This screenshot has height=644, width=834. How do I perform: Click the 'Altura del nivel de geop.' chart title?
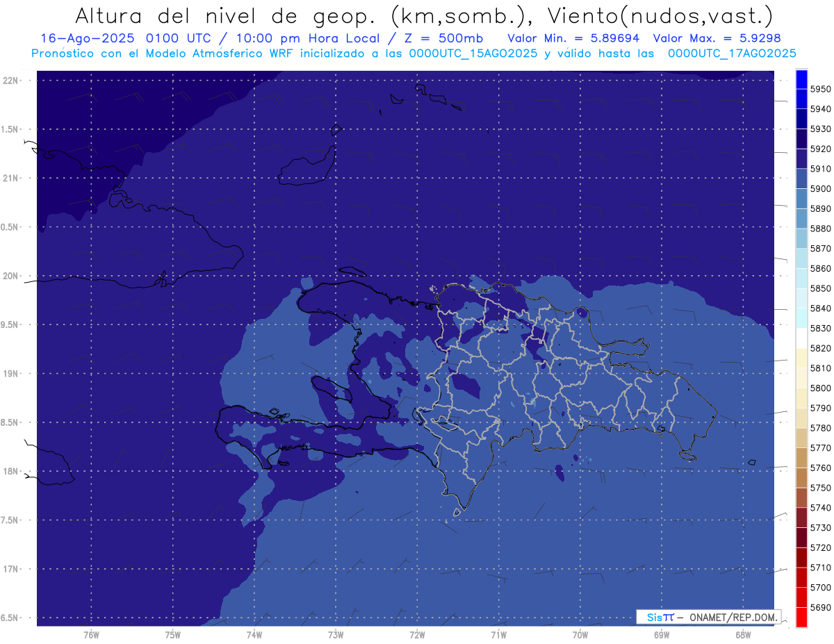click(225, 15)
